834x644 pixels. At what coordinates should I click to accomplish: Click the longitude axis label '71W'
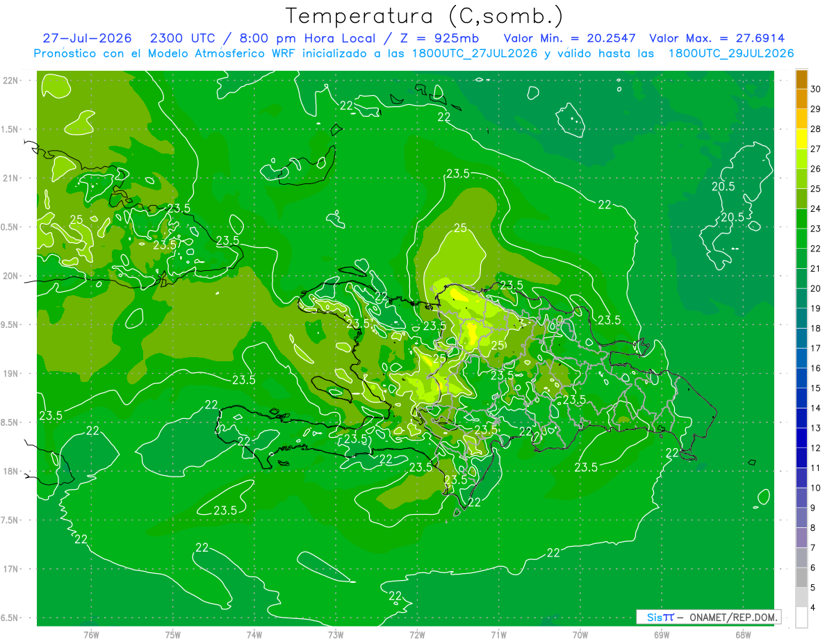pyautogui.click(x=498, y=635)
